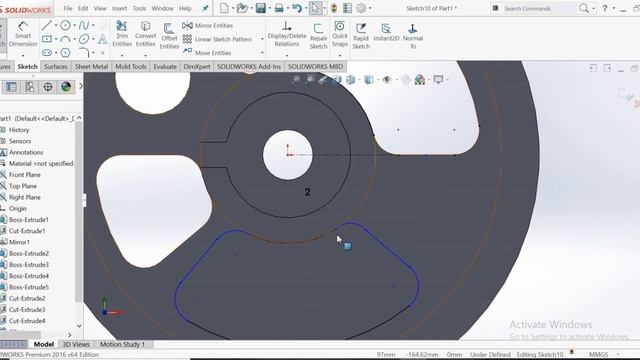Toggle the Select cursor tool
The image size is (640, 360).
pyautogui.click(x=315, y=8)
